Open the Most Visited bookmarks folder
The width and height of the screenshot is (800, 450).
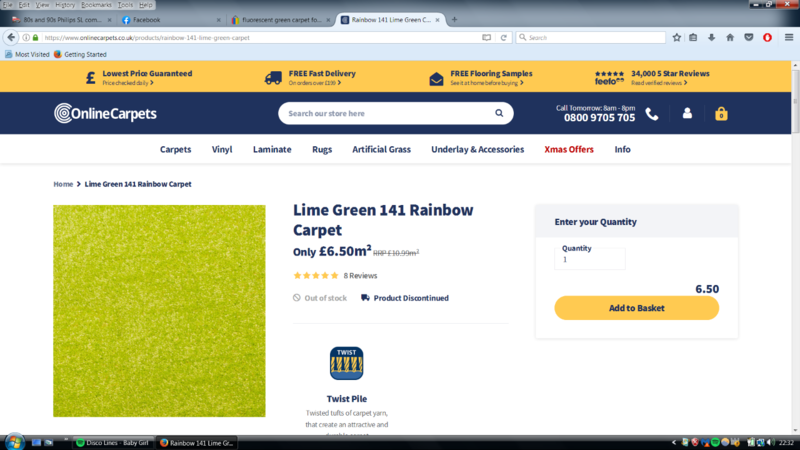[x=27, y=54]
